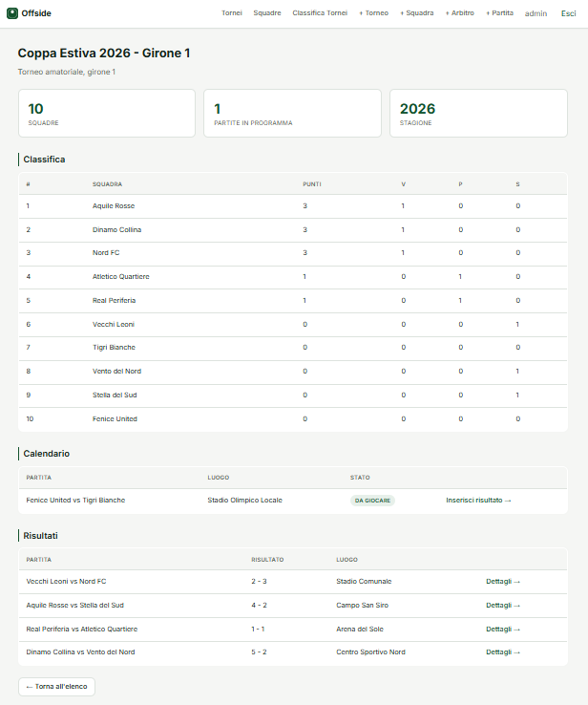
Task: Log out using Esci
Action: (x=568, y=13)
